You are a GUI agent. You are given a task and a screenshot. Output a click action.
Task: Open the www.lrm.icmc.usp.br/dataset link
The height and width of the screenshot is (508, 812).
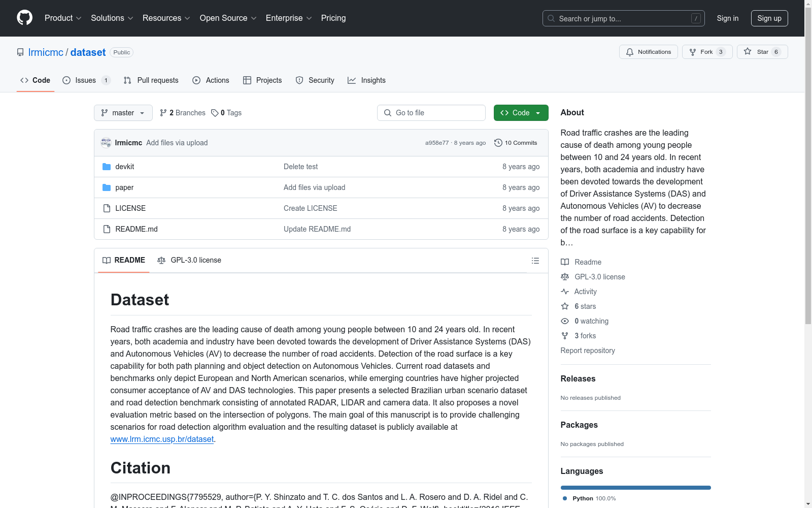[162, 439]
